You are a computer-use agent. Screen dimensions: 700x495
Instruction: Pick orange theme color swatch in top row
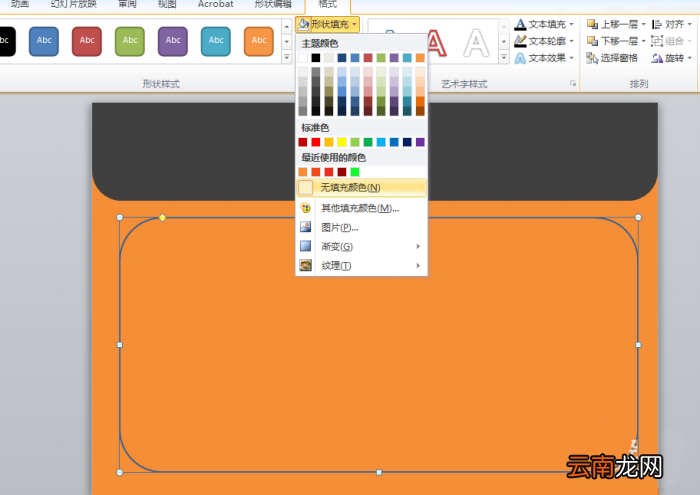pos(420,58)
